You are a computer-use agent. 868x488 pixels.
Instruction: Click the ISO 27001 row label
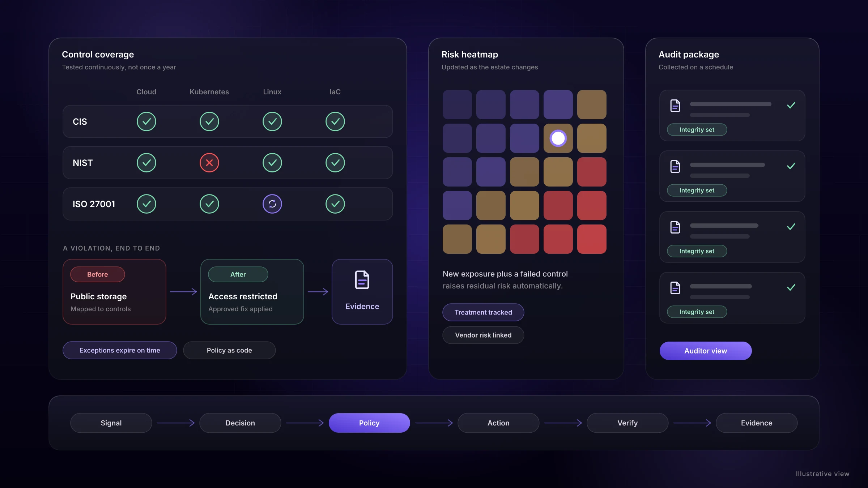click(94, 204)
